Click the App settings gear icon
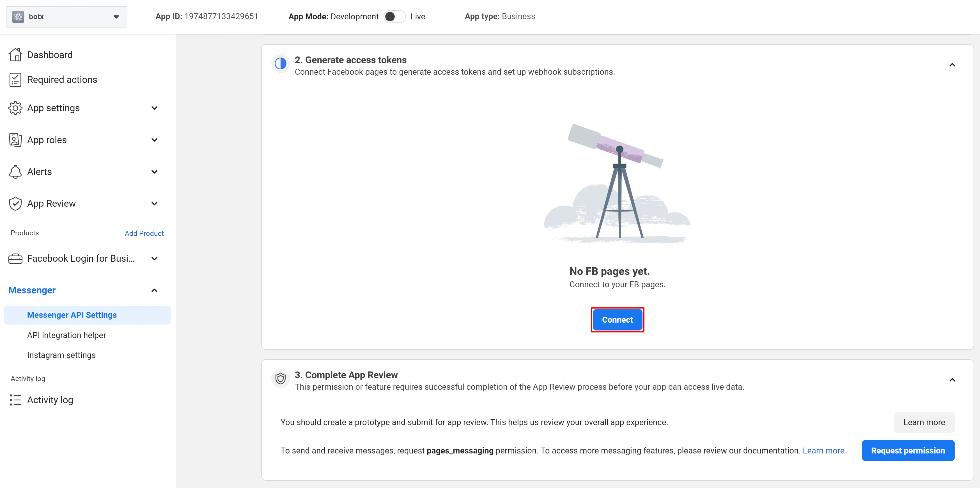980x488 pixels. pyautogui.click(x=15, y=108)
